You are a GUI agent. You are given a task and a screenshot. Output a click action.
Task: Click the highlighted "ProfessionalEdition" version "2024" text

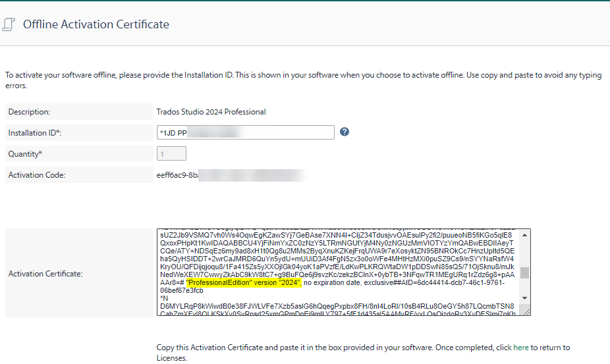(x=244, y=283)
